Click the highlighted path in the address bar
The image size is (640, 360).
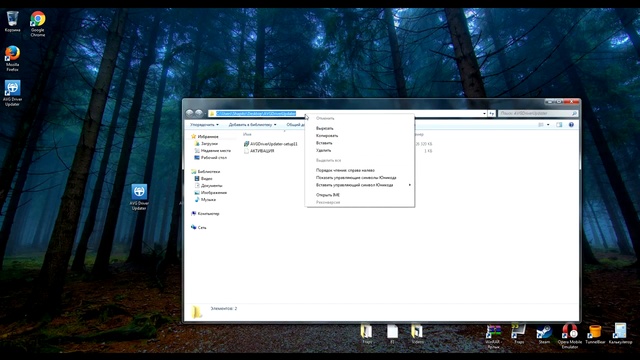click(256, 113)
